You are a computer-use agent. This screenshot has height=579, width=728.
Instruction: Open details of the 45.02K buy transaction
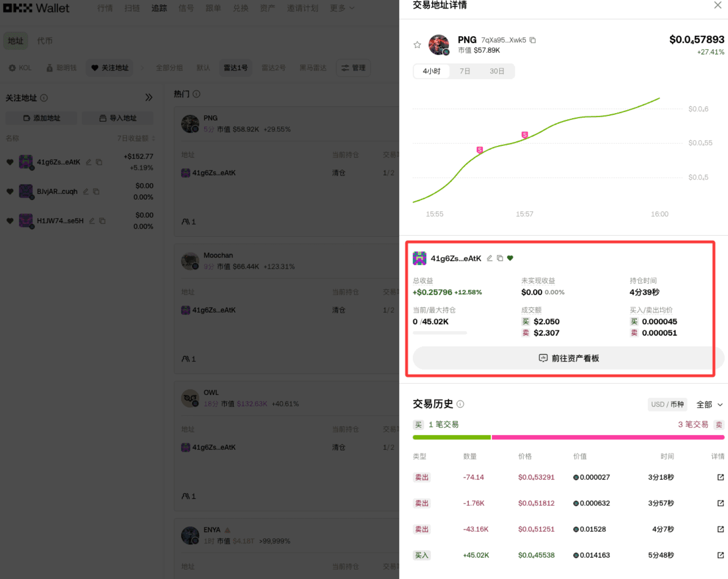(720, 555)
